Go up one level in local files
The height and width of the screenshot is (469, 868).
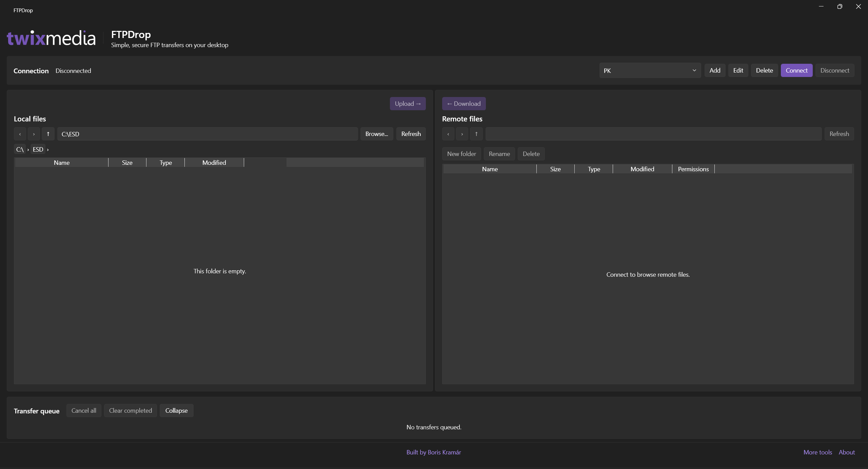48,134
